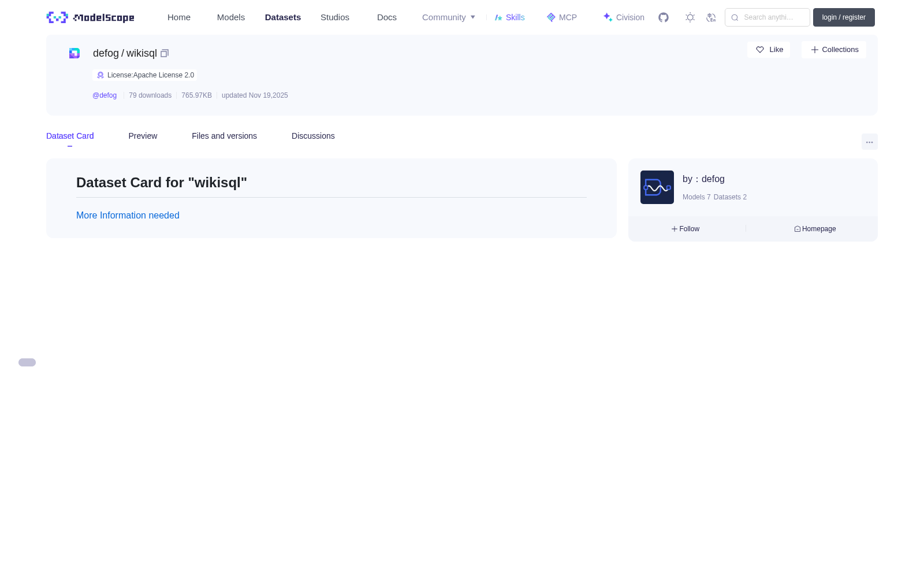Open the GitHub icon link
The height and width of the screenshot is (578, 924).
pos(664,17)
